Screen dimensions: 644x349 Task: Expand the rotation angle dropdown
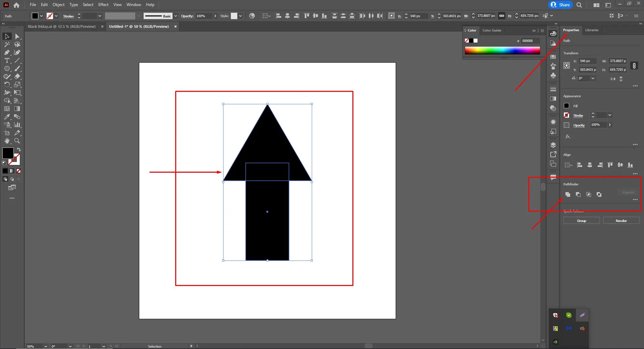[593, 78]
